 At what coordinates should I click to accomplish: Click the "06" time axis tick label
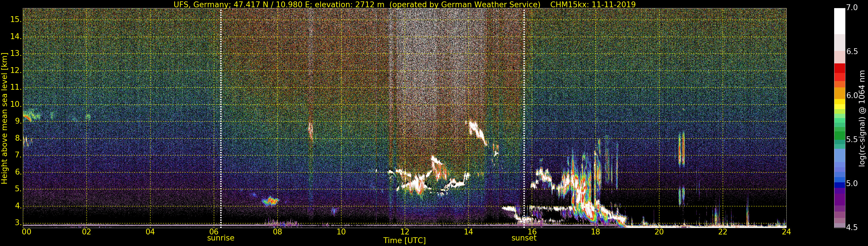coord(214,232)
